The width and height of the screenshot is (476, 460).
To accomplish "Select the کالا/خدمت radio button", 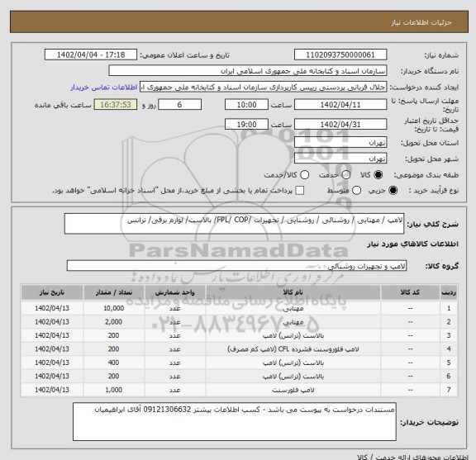I will pyautogui.click(x=304, y=175).
